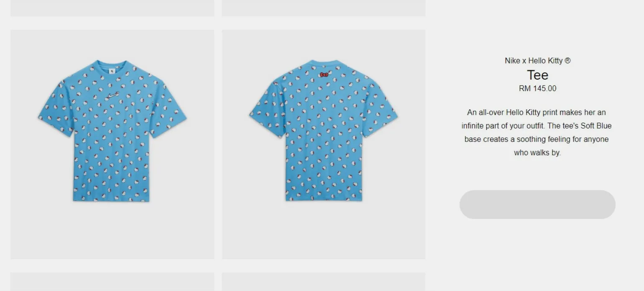Select the partial image tile above back tee
Viewport: 644px width, 291px height.
[324, 8]
